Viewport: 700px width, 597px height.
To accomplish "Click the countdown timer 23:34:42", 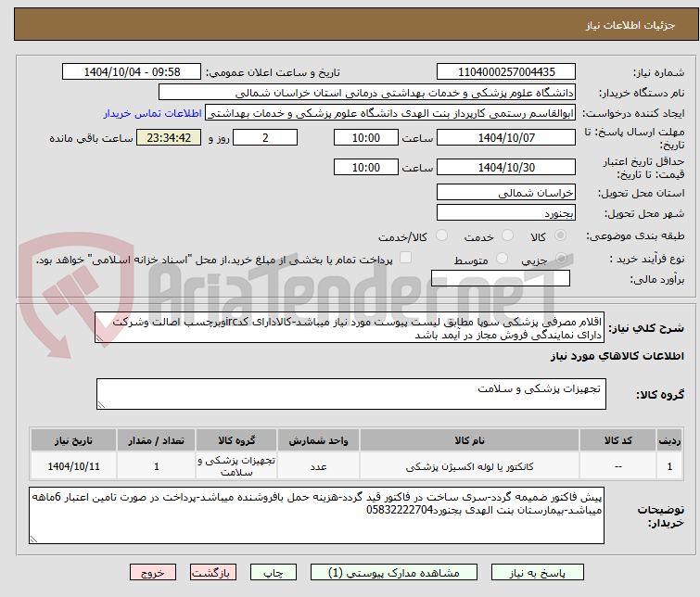I will pyautogui.click(x=169, y=137).
